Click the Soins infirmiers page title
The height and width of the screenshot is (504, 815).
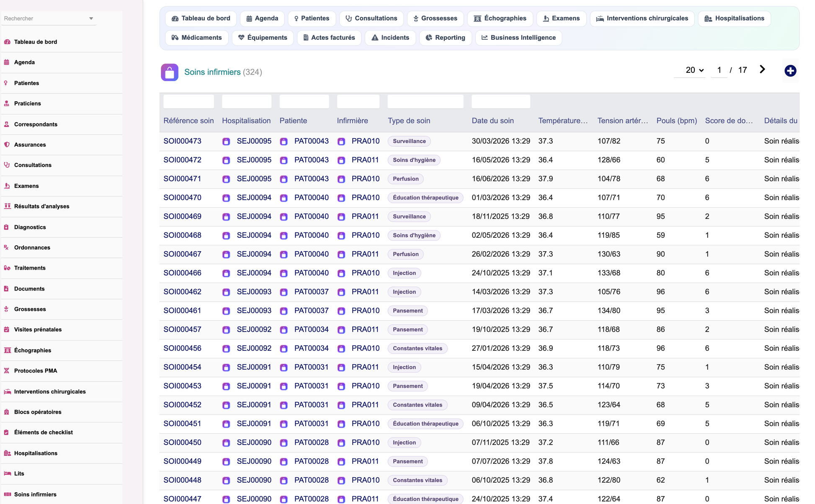pyautogui.click(x=212, y=72)
